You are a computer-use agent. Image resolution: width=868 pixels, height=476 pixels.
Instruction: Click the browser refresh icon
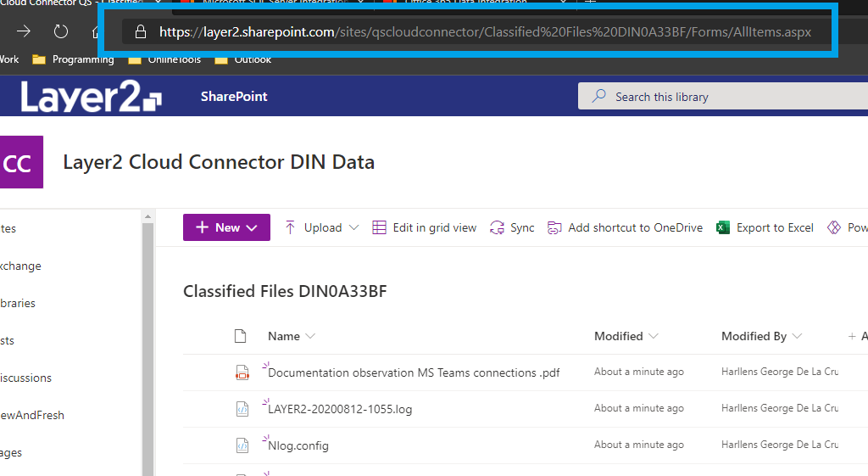point(61,32)
